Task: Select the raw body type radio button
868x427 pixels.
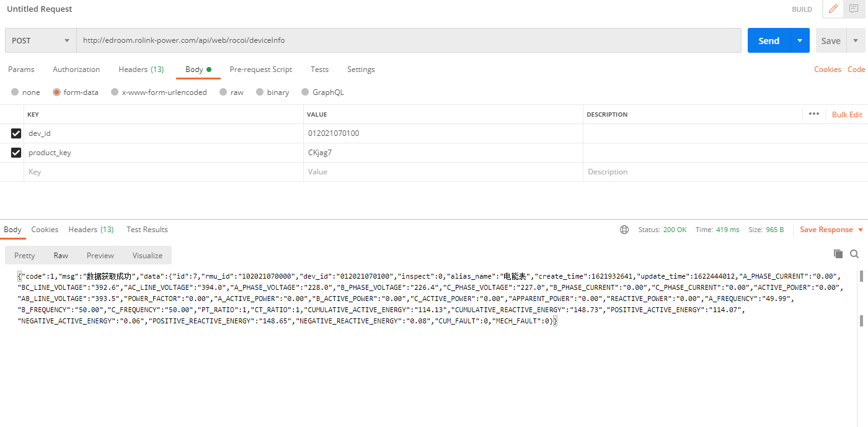Action: [224, 92]
